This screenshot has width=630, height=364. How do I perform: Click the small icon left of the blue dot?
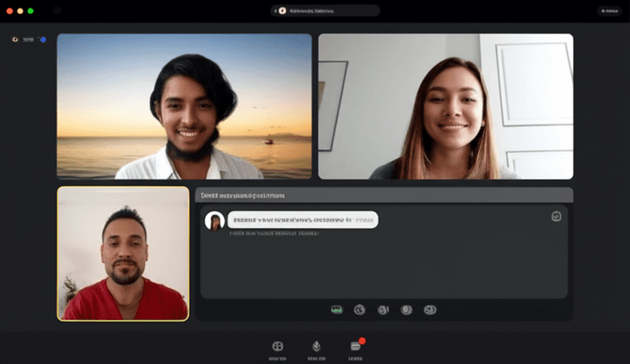tap(15, 40)
